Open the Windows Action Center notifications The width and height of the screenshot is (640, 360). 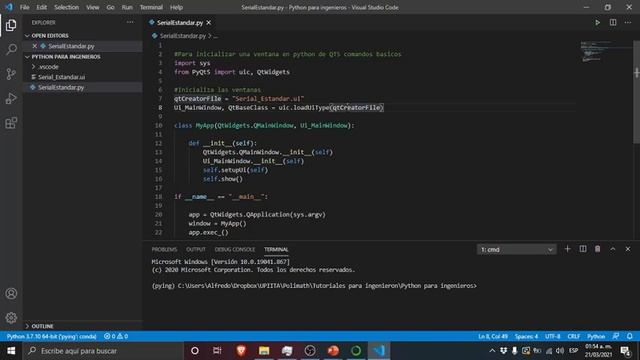625,351
